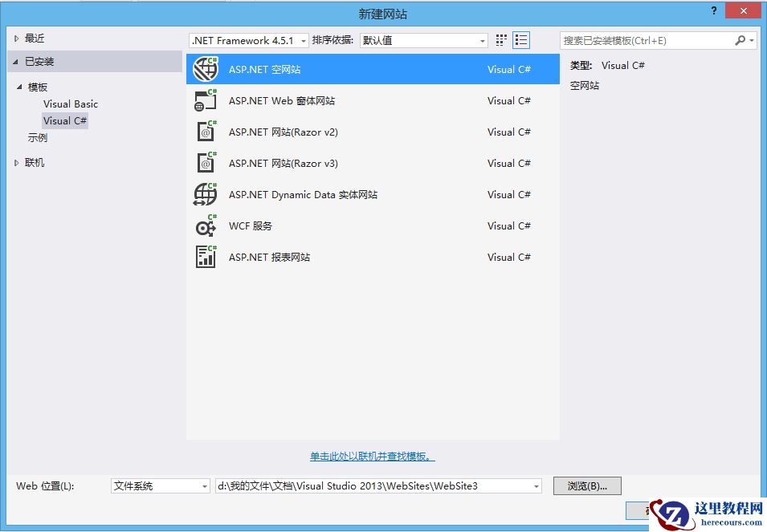Select Visual Basic in templates tree
Screen dimensions: 767x532
point(71,104)
